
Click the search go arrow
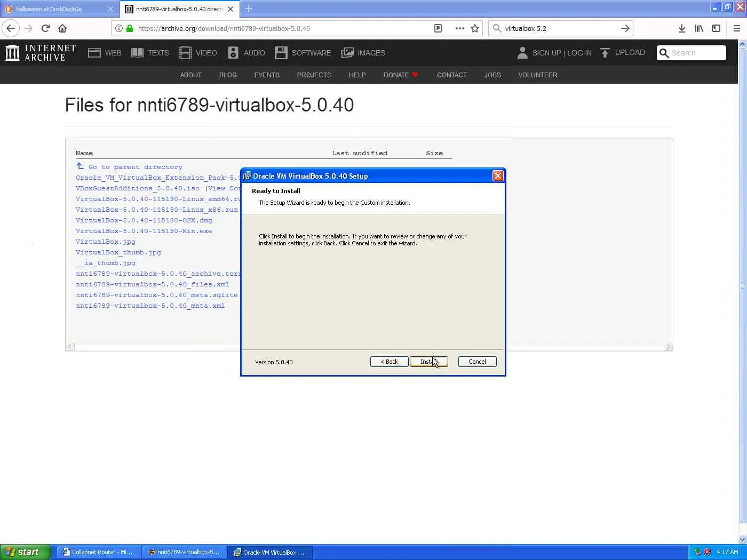click(625, 28)
